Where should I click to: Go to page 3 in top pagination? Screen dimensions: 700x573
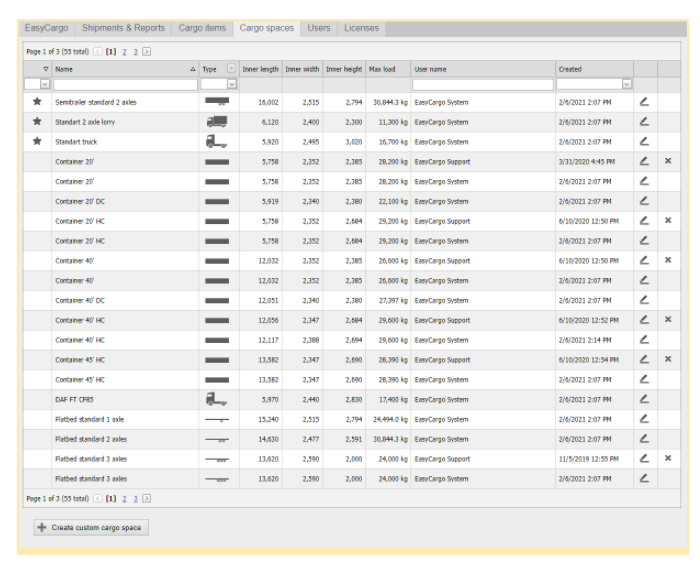click(135, 50)
